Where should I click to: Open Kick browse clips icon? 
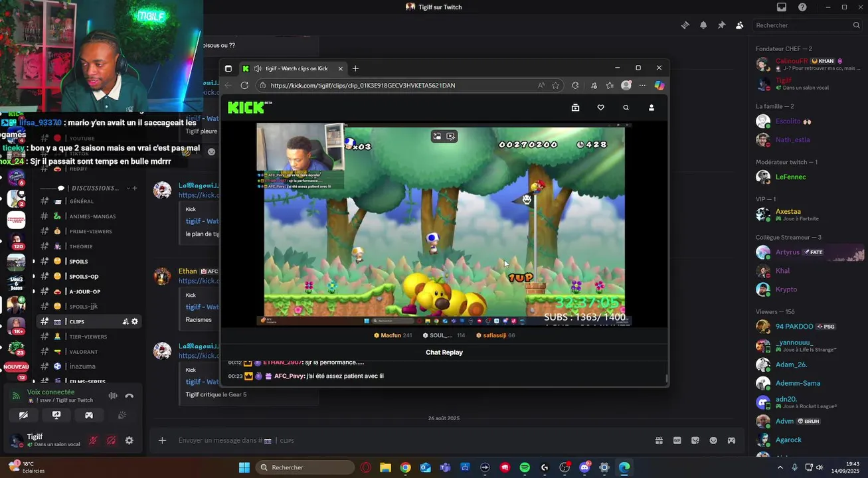click(575, 108)
